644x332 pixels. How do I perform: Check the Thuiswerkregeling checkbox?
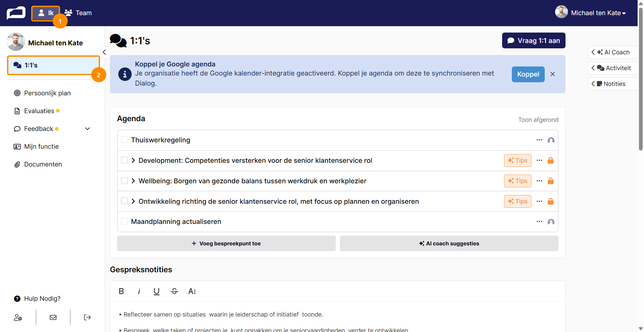(x=124, y=140)
